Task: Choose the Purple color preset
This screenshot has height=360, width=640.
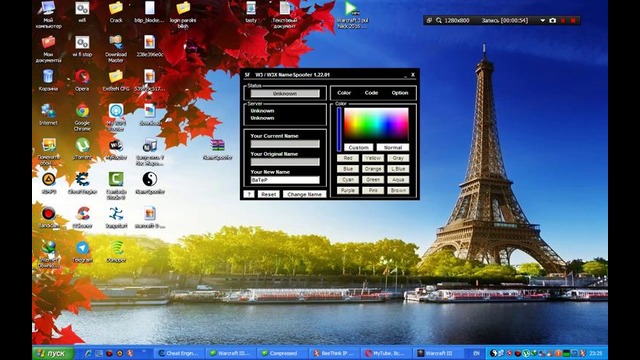Action: pyautogui.click(x=348, y=190)
